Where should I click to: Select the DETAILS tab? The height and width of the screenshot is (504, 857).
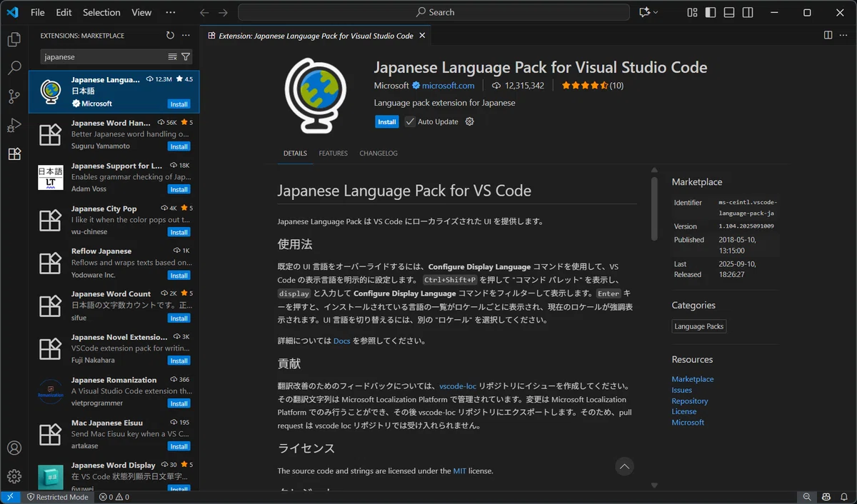pos(295,153)
